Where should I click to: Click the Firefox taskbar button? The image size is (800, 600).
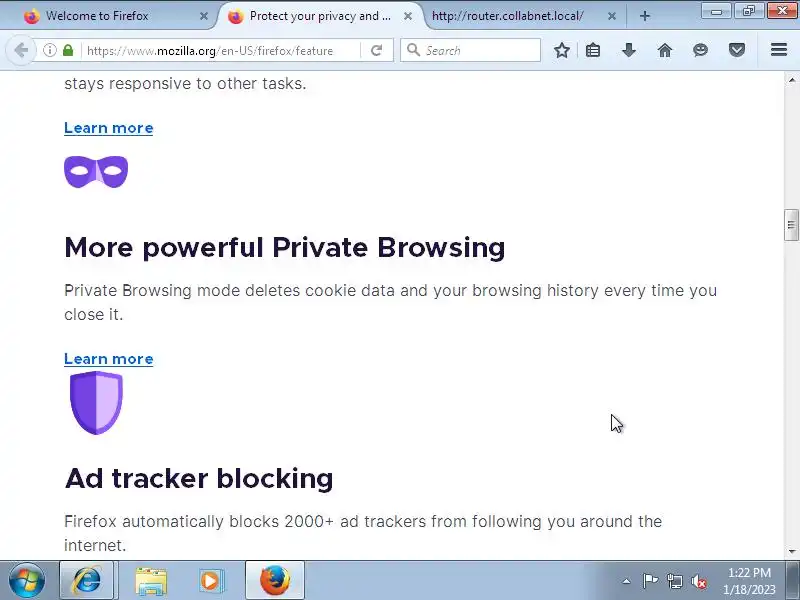tap(275, 581)
